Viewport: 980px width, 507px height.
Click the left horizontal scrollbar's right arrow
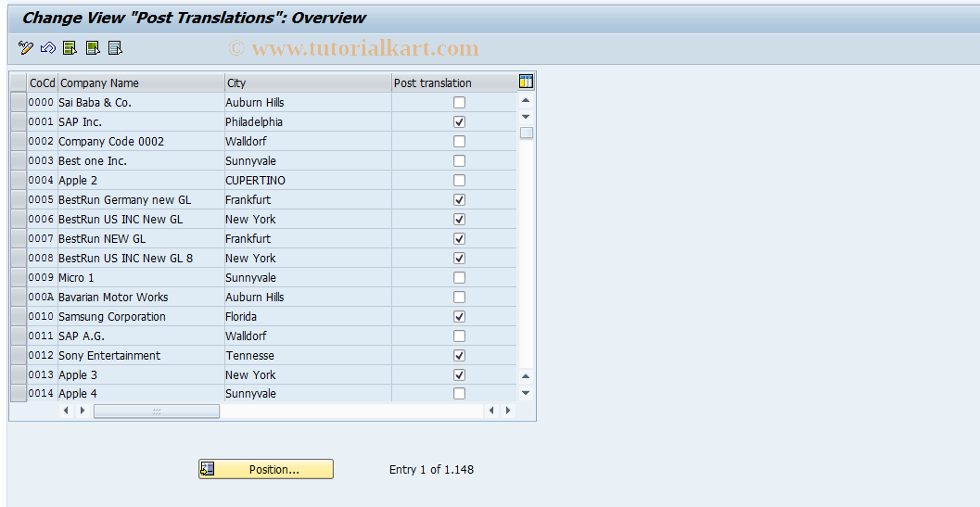point(83,411)
